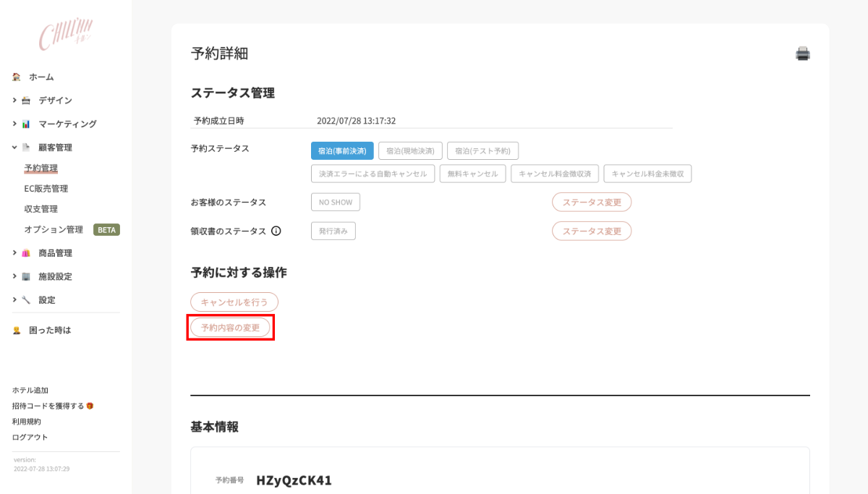Screen dimensions: 868x494
Task: Click the info icon beside 領収書のステータス
Action: 276,231
